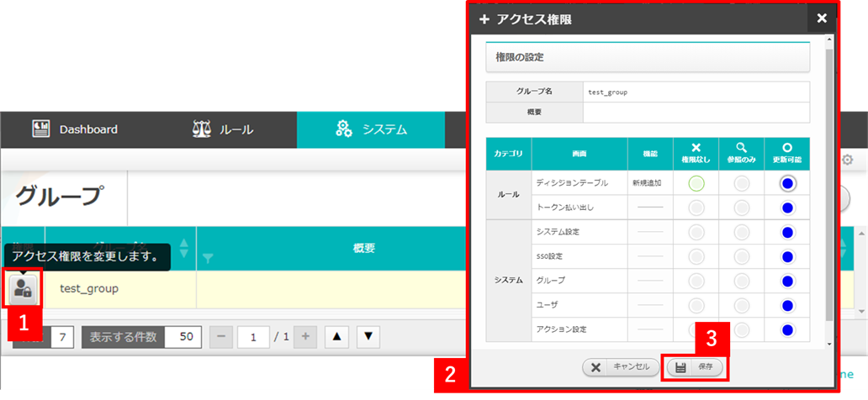Click the ディシジョンテーブル screen label
868x400 pixels.
(573, 183)
